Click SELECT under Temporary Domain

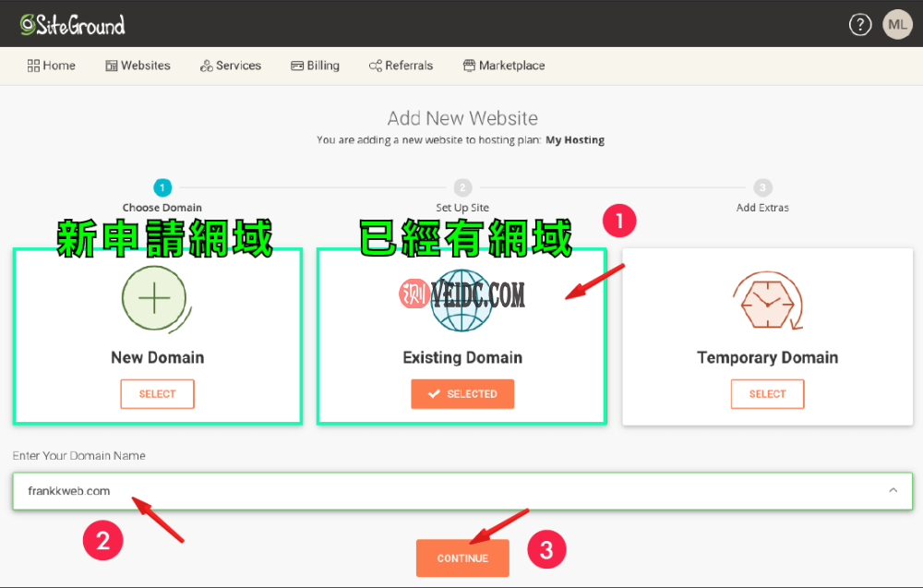[767, 393]
